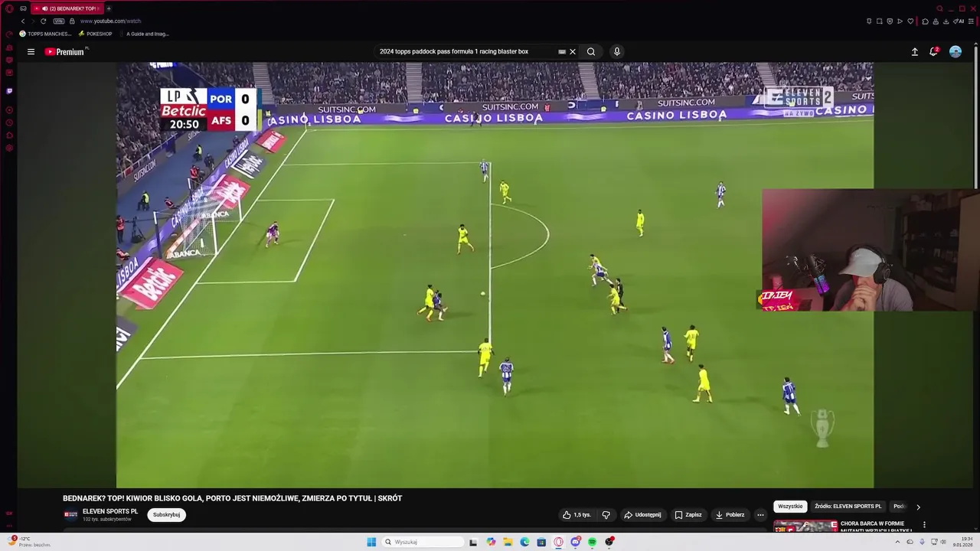Download video with Pobierz button
The width and height of the screenshot is (980, 551).
(730, 515)
